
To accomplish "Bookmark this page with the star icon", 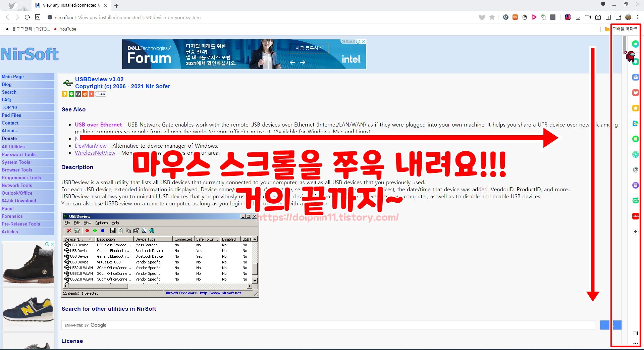I will coord(492,17).
